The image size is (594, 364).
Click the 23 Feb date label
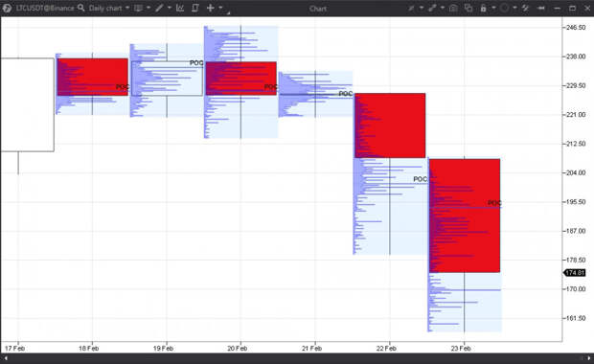461,348
